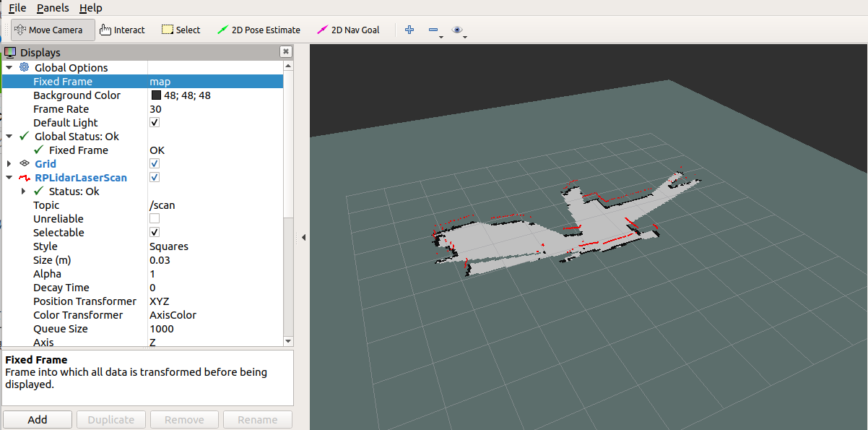Pick the 2D Pose Estimate tool
868x430 pixels.
[258, 30]
